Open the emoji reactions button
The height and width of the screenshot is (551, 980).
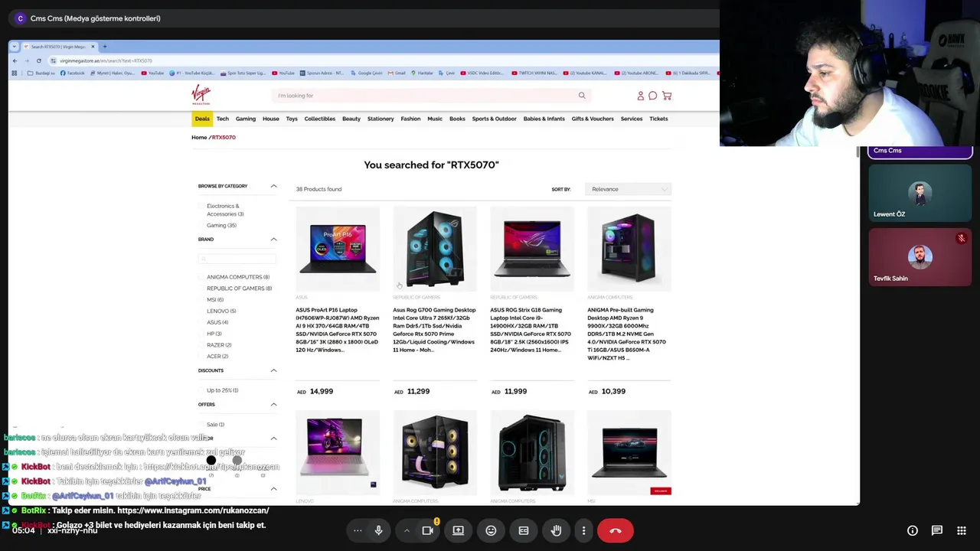point(491,530)
